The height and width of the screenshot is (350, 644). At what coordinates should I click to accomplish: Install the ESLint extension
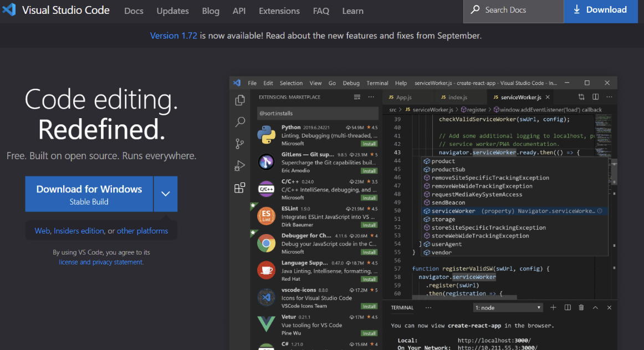(x=369, y=225)
